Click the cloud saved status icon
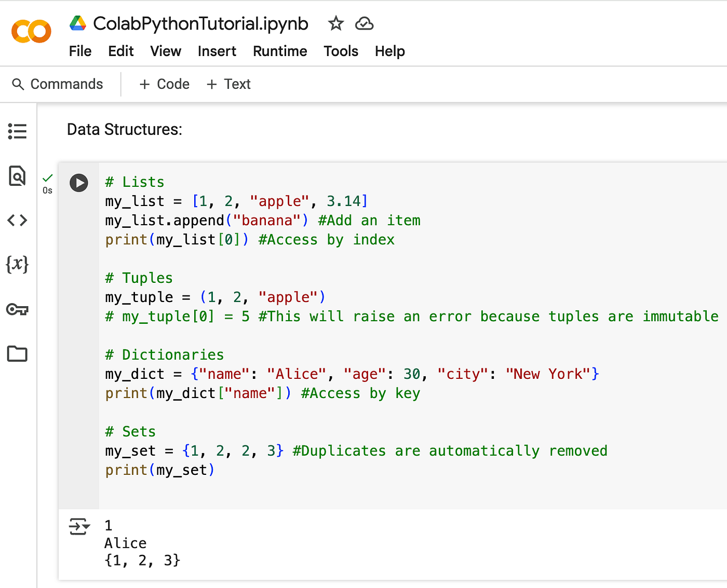The image size is (727, 588). pyautogui.click(x=364, y=23)
